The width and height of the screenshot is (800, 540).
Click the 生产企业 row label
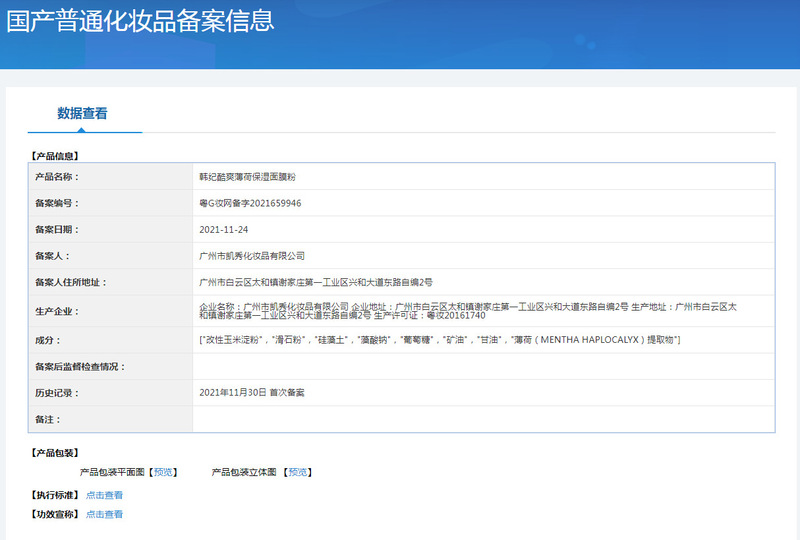pyautogui.click(x=57, y=311)
